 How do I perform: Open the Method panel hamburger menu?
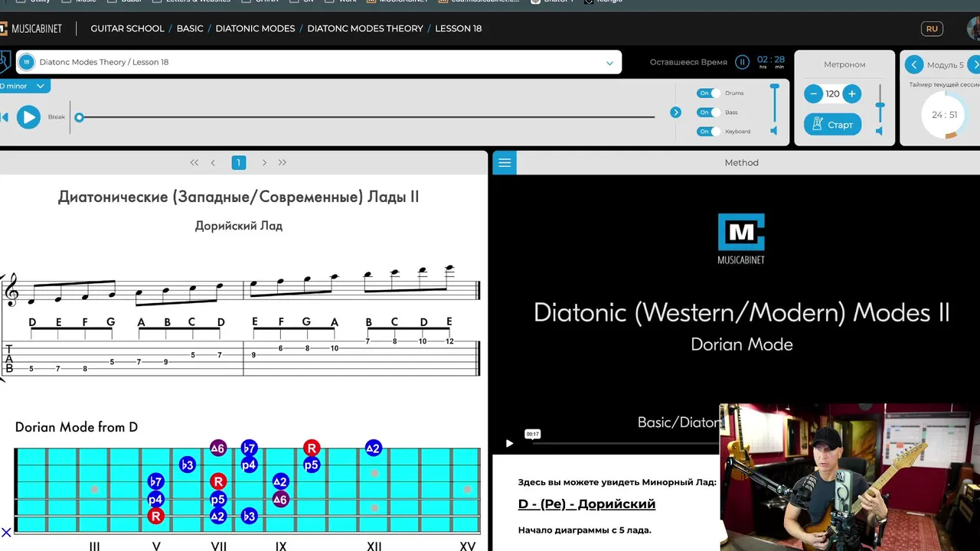504,162
